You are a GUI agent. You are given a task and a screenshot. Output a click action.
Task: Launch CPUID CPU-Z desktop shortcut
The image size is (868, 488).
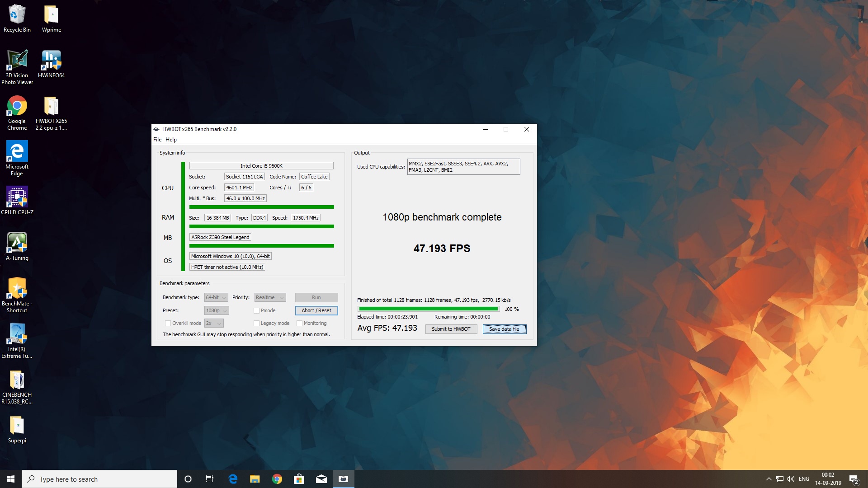click(17, 201)
